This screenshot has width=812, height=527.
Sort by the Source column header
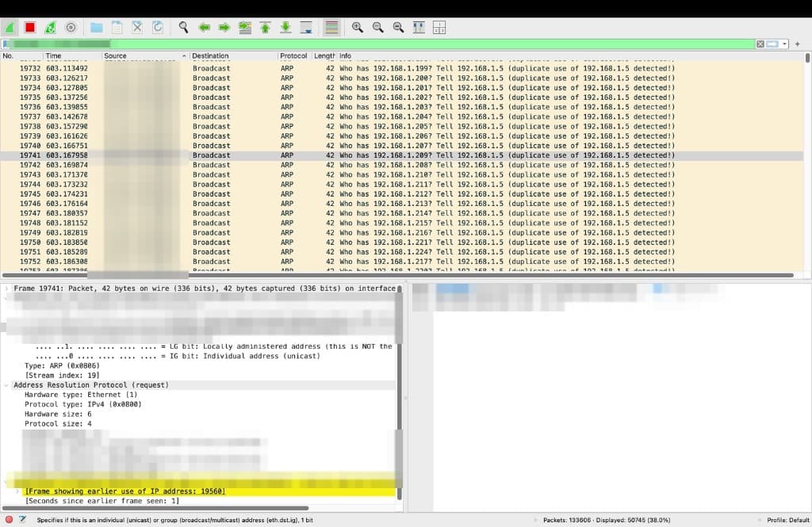[x=145, y=56]
